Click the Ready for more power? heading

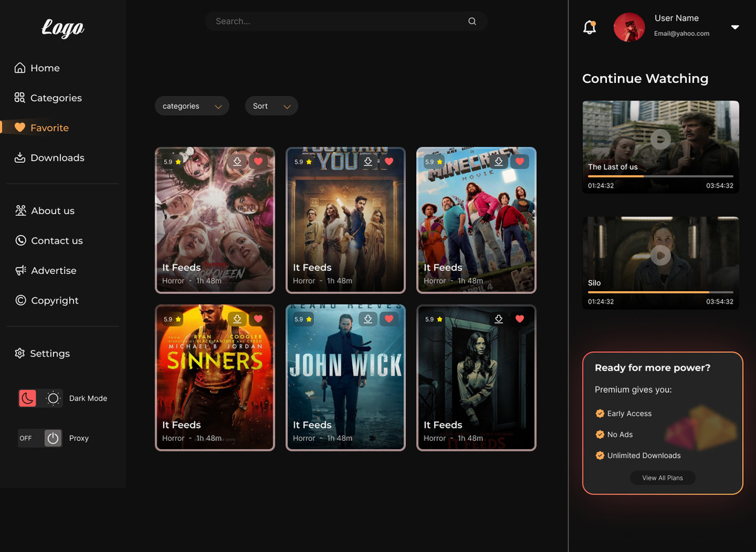pos(652,368)
